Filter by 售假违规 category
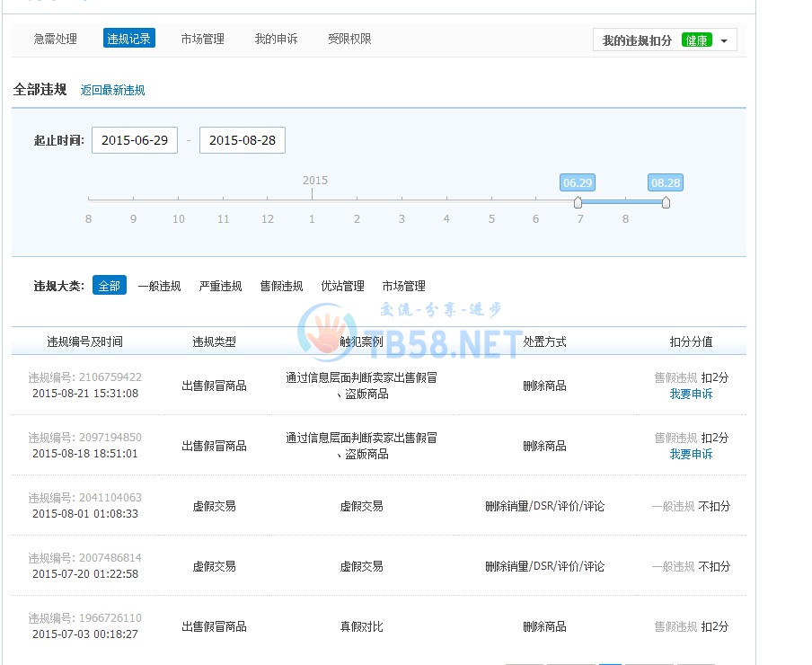This screenshot has height=665, width=812. tap(281, 286)
